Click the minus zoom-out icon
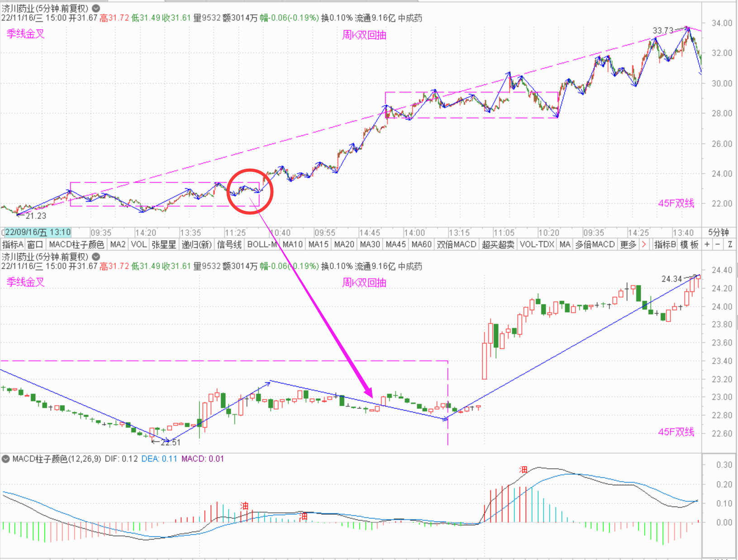Image resolution: width=738 pixels, height=560 pixels. click(x=718, y=245)
